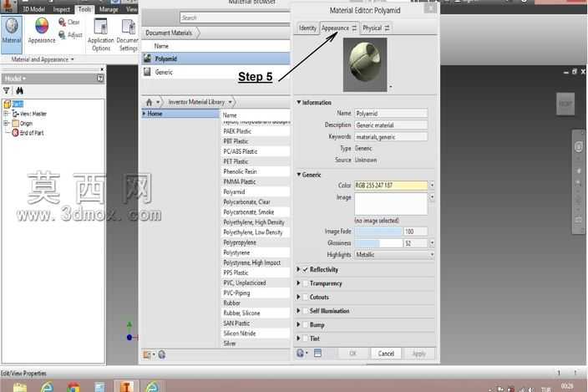Adjust the Image Fade slider
The image size is (588, 392).
click(378, 232)
